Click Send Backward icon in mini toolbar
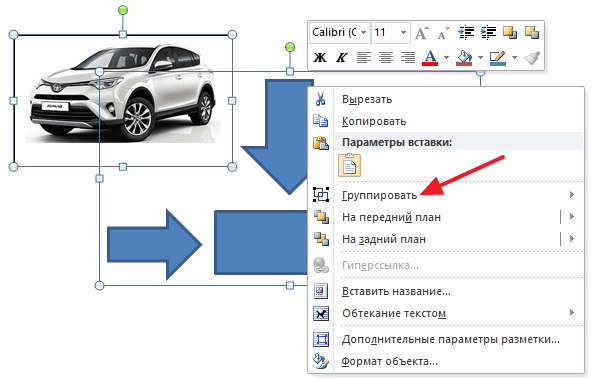Screen dimensions: 592x380 pyautogui.click(x=532, y=33)
